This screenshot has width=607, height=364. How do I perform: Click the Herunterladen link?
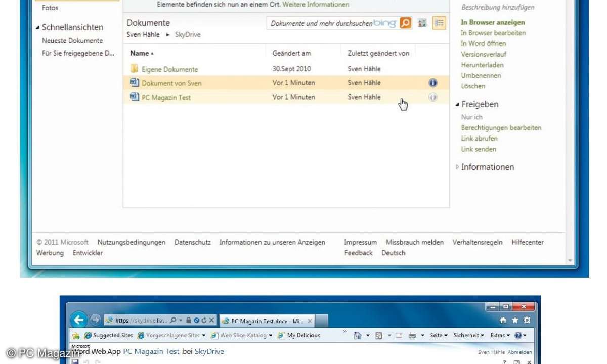[x=482, y=65]
